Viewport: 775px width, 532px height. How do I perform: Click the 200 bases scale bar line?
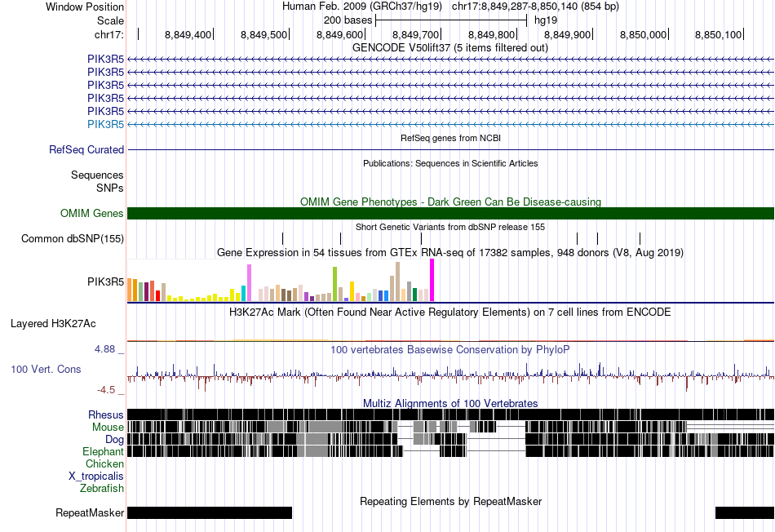(451, 20)
